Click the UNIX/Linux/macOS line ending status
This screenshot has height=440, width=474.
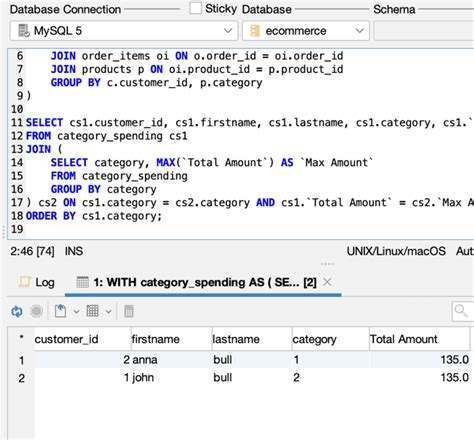[396, 251]
